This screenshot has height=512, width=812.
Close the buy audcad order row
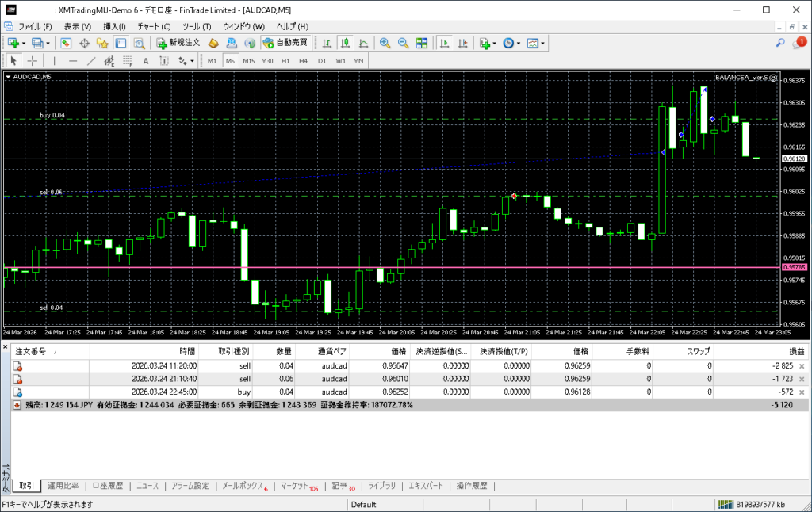[801, 392]
